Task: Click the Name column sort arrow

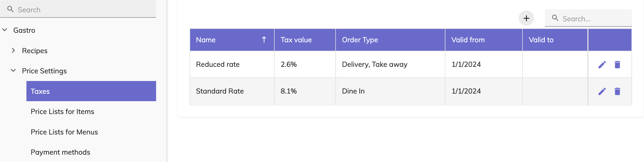Action: [264, 40]
